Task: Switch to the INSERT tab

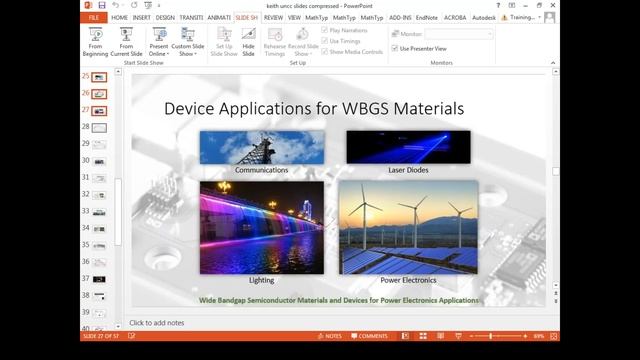Action: tap(142, 18)
